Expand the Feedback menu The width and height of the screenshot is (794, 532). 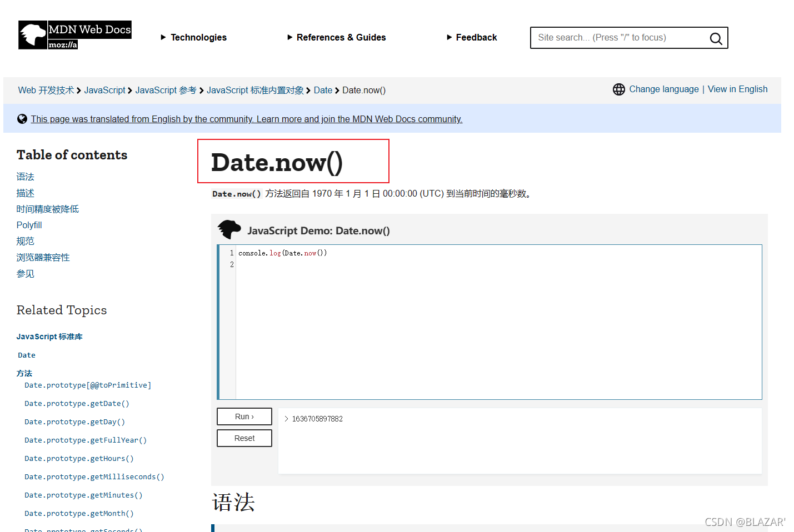tap(472, 37)
